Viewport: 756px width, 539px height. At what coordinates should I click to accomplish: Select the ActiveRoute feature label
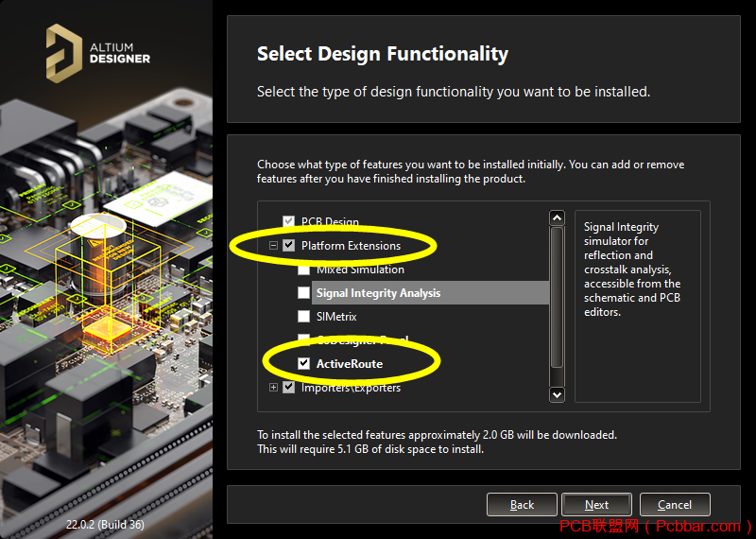(350, 364)
